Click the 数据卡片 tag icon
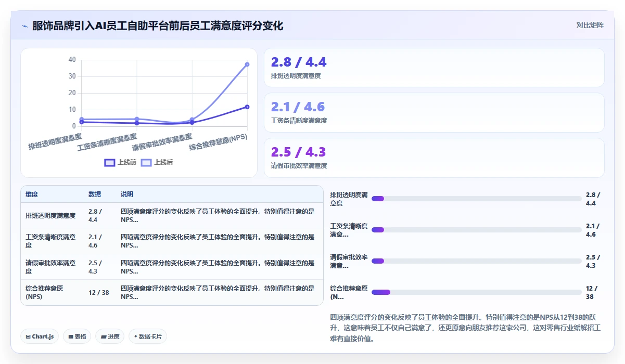625x364 pixels. (x=135, y=337)
